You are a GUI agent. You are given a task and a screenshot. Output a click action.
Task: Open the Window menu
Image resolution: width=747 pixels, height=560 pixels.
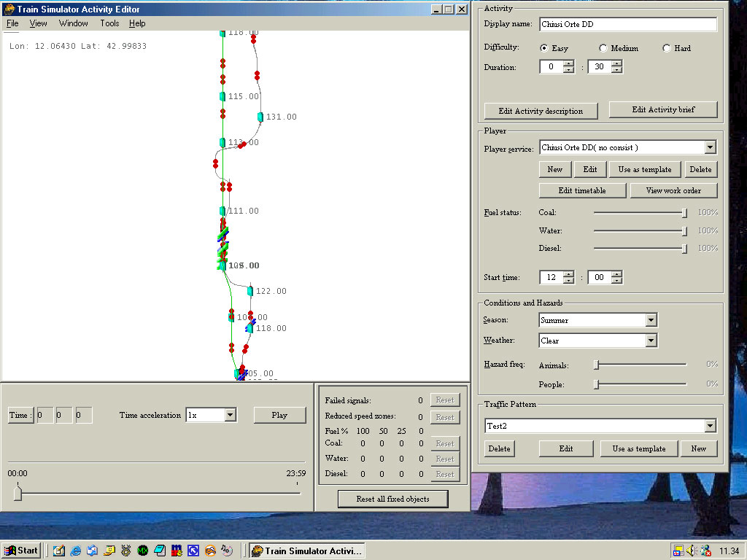(74, 23)
